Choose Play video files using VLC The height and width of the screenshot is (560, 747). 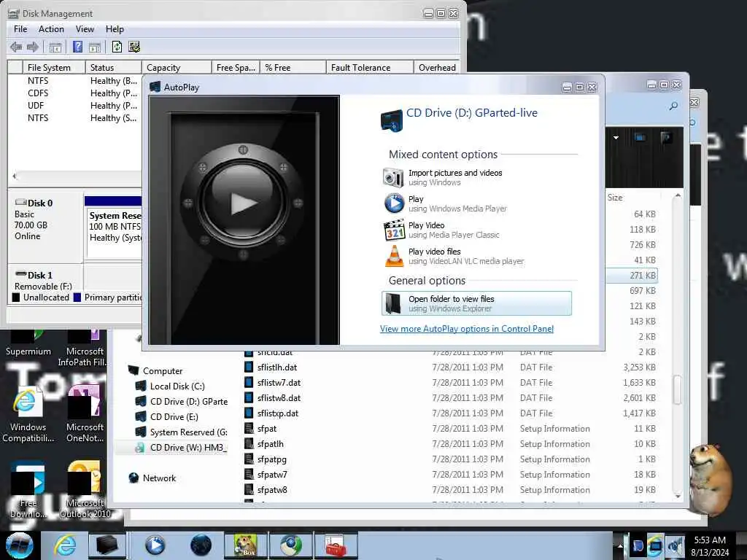coord(476,256)
